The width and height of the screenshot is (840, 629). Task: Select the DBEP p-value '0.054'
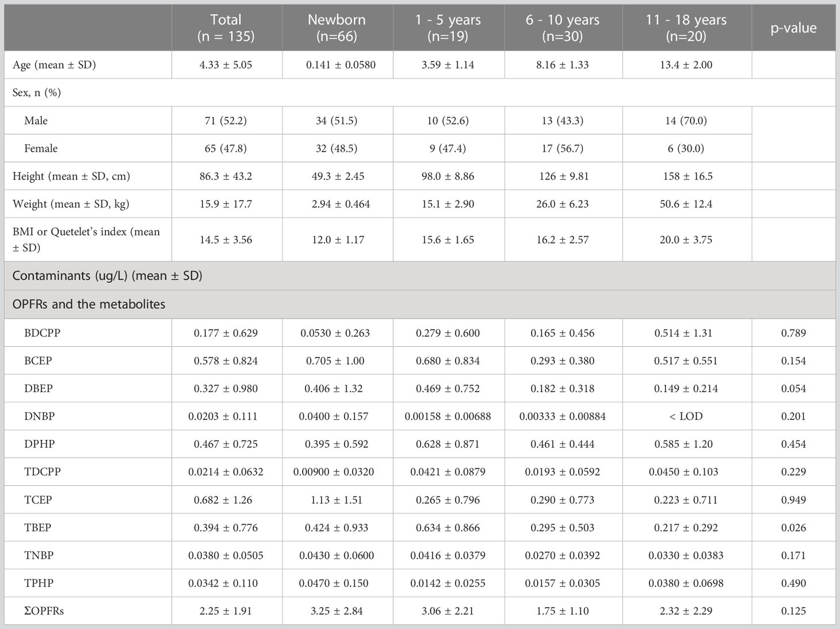click(793, 389)
